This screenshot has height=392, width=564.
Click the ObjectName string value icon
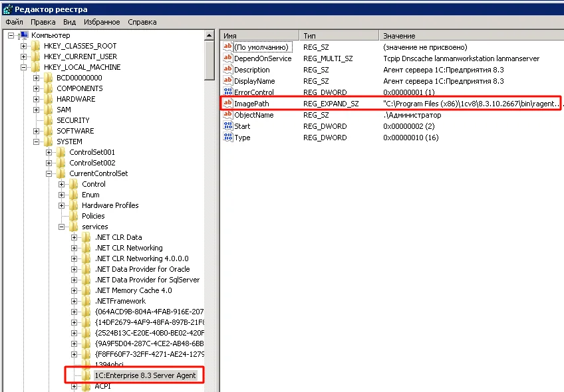pyautogui.click(x=228, y=115)
